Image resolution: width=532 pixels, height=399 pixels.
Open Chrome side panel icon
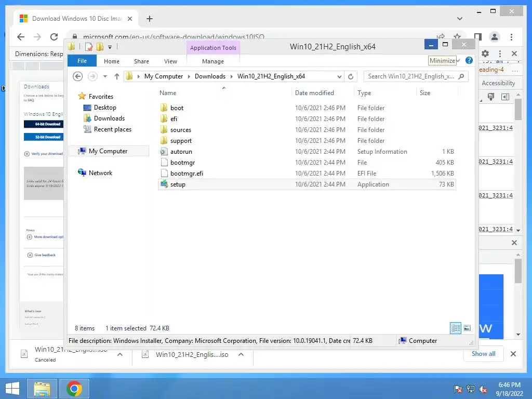(478, 37)
